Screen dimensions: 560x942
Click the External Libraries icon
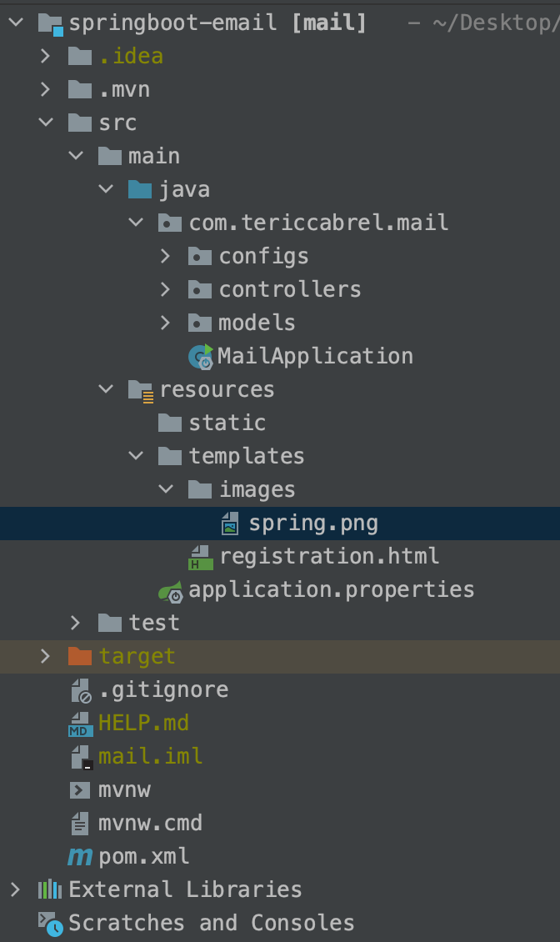50,889
